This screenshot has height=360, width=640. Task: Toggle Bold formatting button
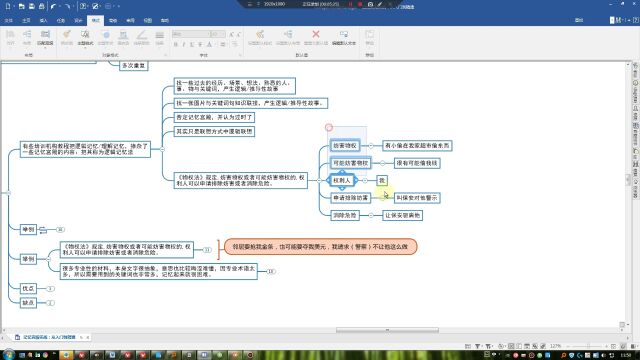(x=176, y=44)
